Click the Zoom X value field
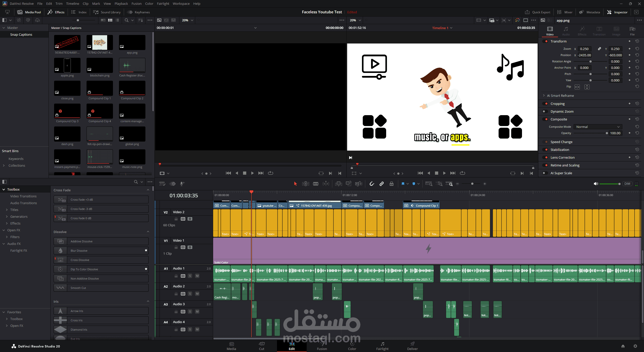644x352 pixels. 584,49
